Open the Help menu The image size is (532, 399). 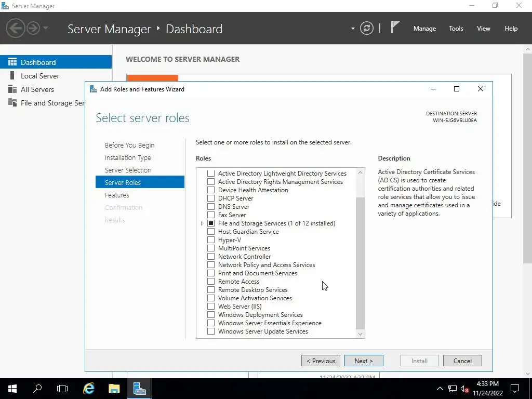pyautogui.click(x=511, y=29)
